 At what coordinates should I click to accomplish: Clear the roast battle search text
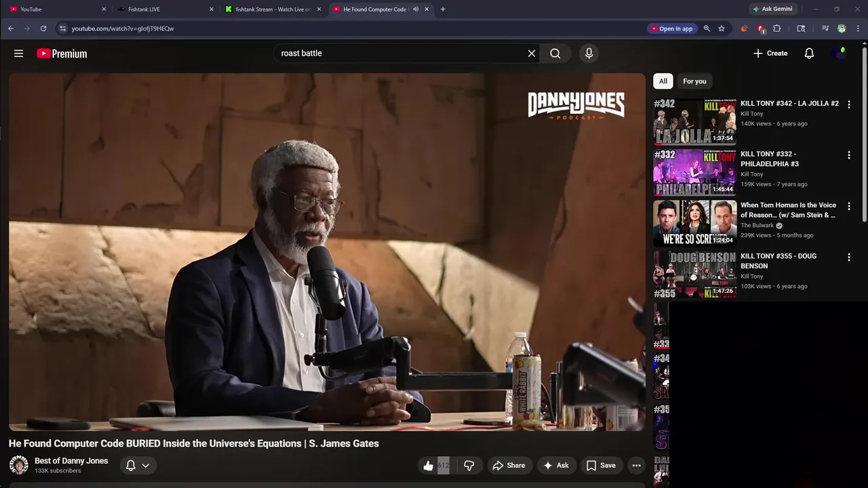tap(532, 54)
